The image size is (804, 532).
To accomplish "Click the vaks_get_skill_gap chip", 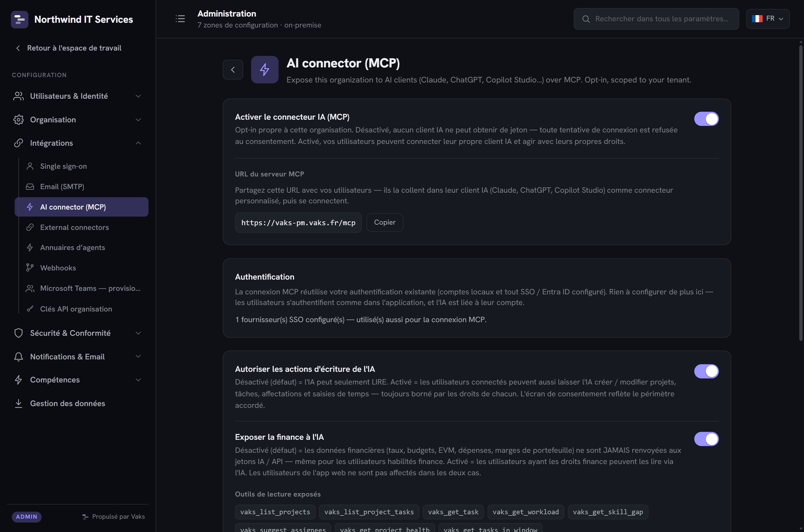I will pos(608,512).
